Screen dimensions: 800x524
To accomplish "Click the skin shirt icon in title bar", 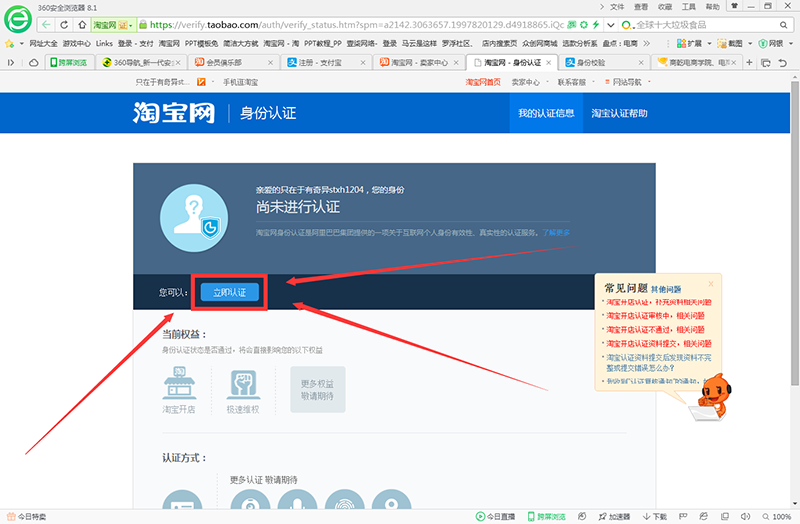I will pos(734,6).
